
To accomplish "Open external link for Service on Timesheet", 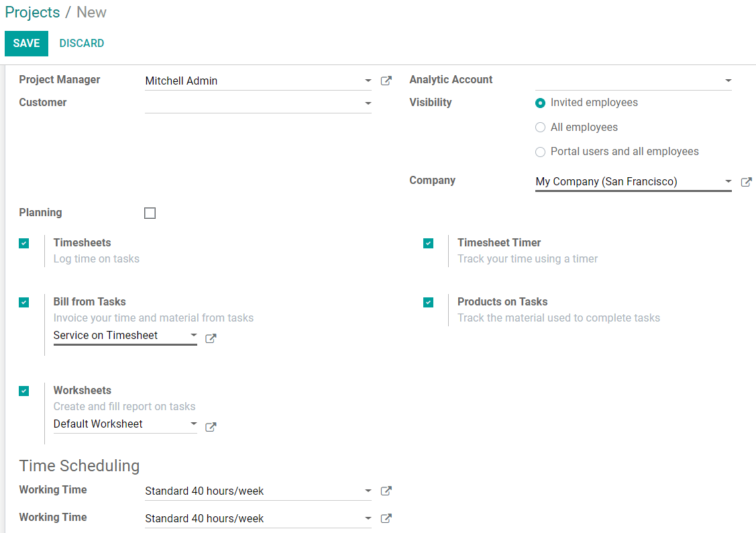I will click(x=211, y=338).
